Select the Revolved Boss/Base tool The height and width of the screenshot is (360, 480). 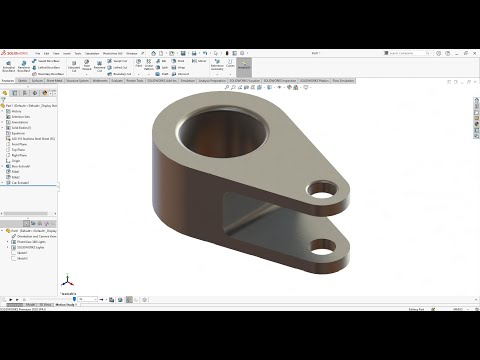[23, 66]
